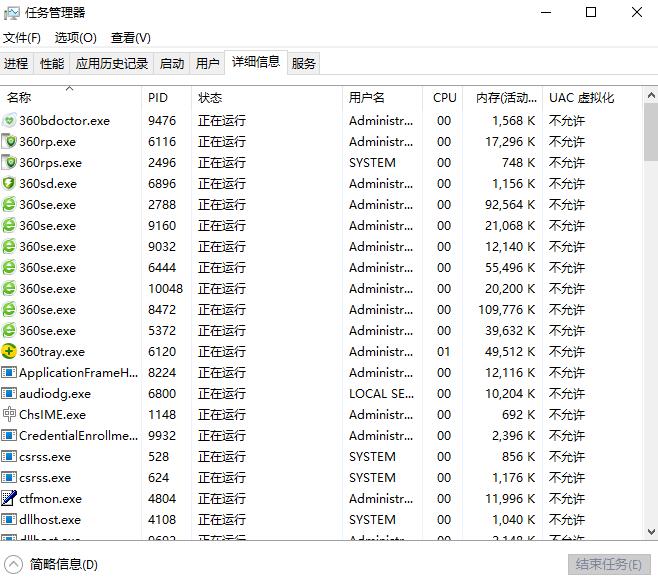
Task: Sort by the 用户名 column header
Action: pos(382,98)
